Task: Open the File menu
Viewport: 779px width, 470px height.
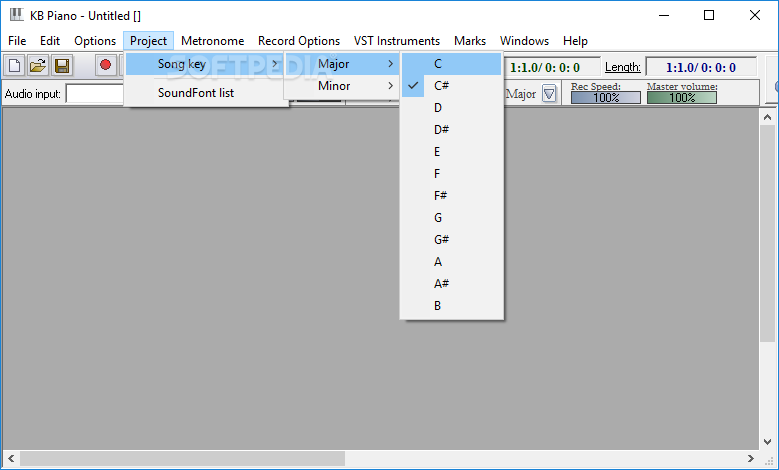Action: coord(17,41)
